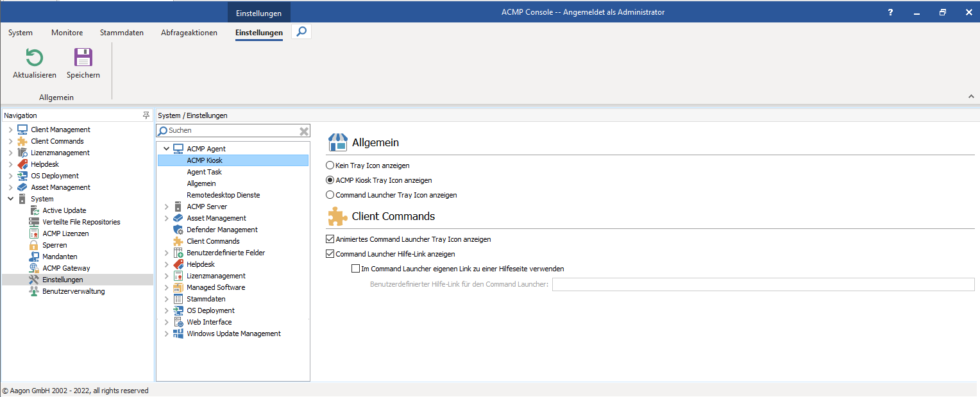The width and height of the screenshot is (980, 397).
Task: Click the Defender Management shield icon
Action: tap(178, 230)
